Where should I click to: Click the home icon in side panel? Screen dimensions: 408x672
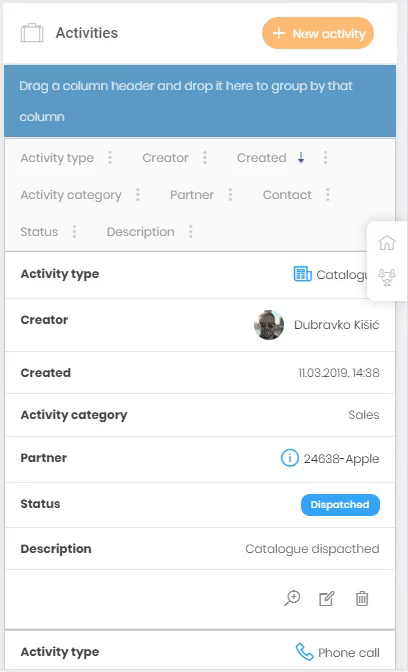coord(387,243)
